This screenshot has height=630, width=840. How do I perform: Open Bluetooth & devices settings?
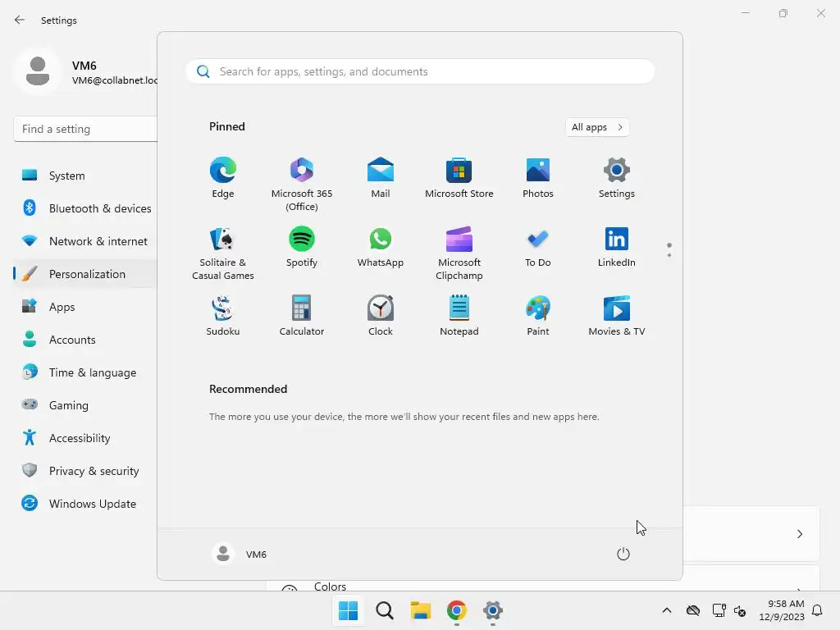[85, 208]
